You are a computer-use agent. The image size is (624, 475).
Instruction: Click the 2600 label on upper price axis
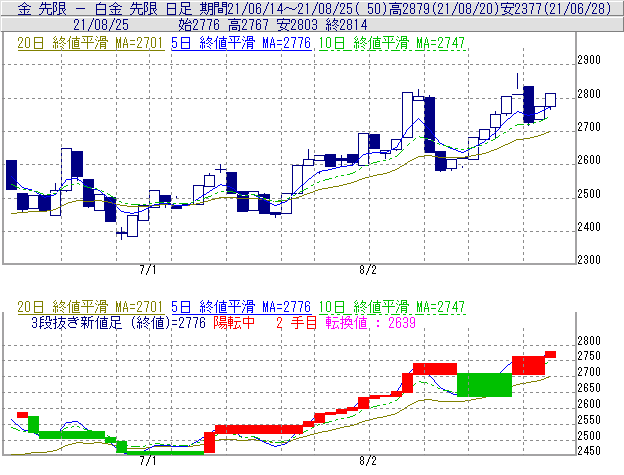click(x=589, y=160)
